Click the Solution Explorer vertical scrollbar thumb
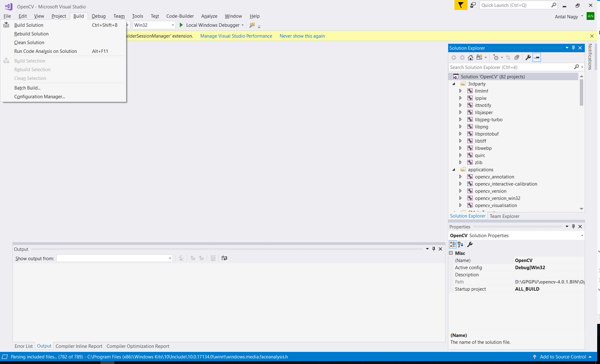Viewport: 600px width, 364px height. pyautogui.click(x=581, y=92)
